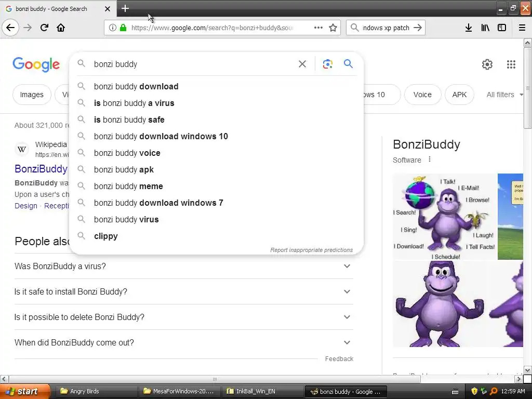The height and width of the screenshot is (399, 532).
Task: Open the BonziBuddy features image thumbnail
Action: click(445, 217)
